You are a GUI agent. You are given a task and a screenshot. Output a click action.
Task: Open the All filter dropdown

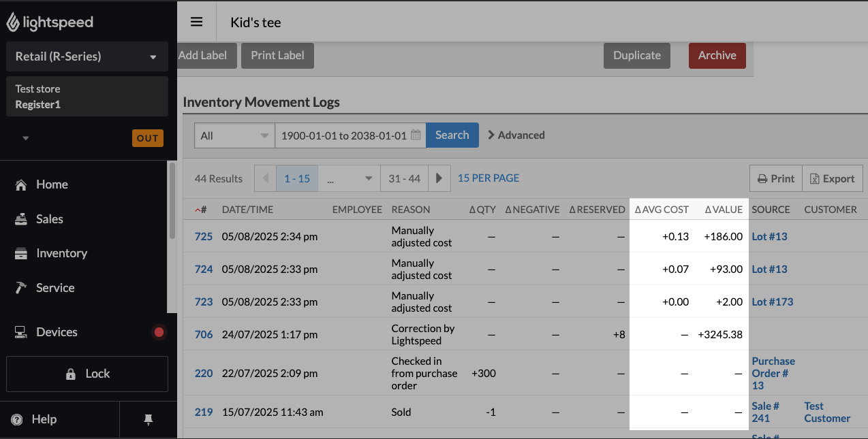(x=234, y=135)
